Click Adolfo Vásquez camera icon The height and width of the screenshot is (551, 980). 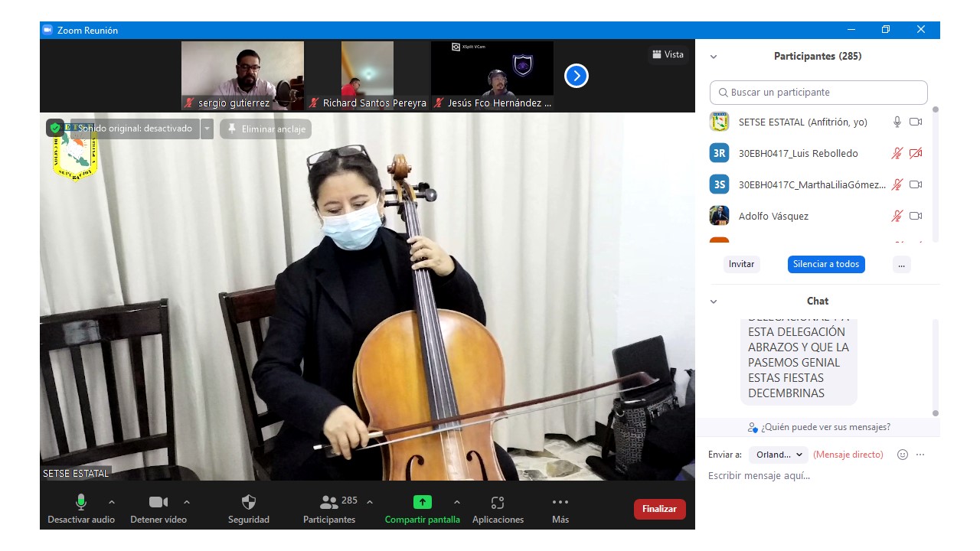(916, 216)
